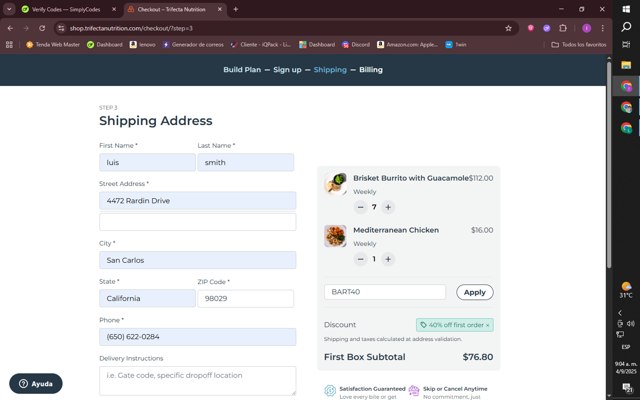Click the Delivery Instructions text area

pos(198,381)
